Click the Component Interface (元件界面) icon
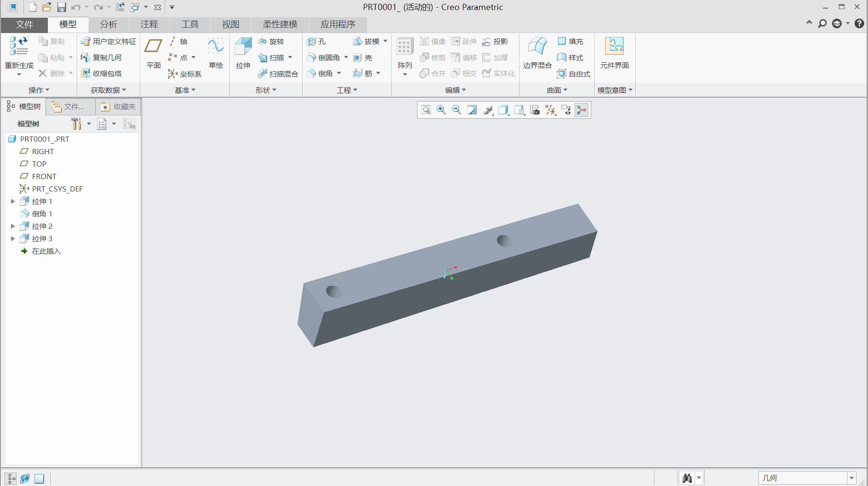 pos(614,47)
